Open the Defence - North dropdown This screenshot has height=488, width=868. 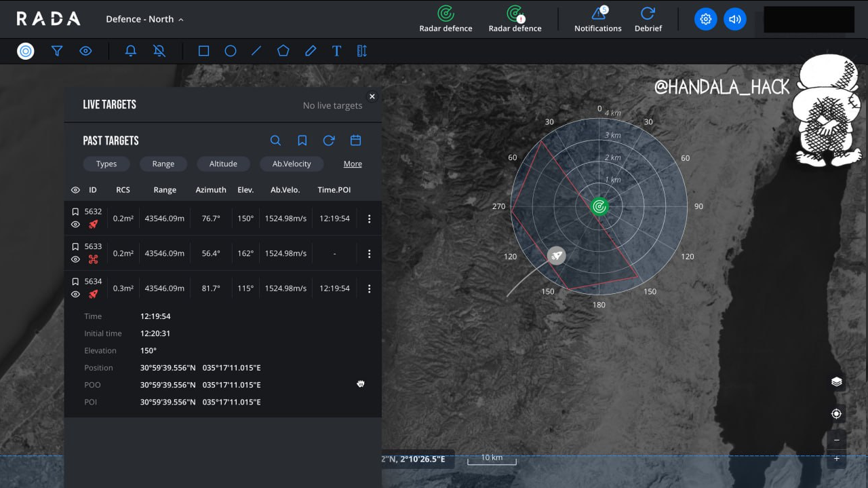tap(144, 19)
